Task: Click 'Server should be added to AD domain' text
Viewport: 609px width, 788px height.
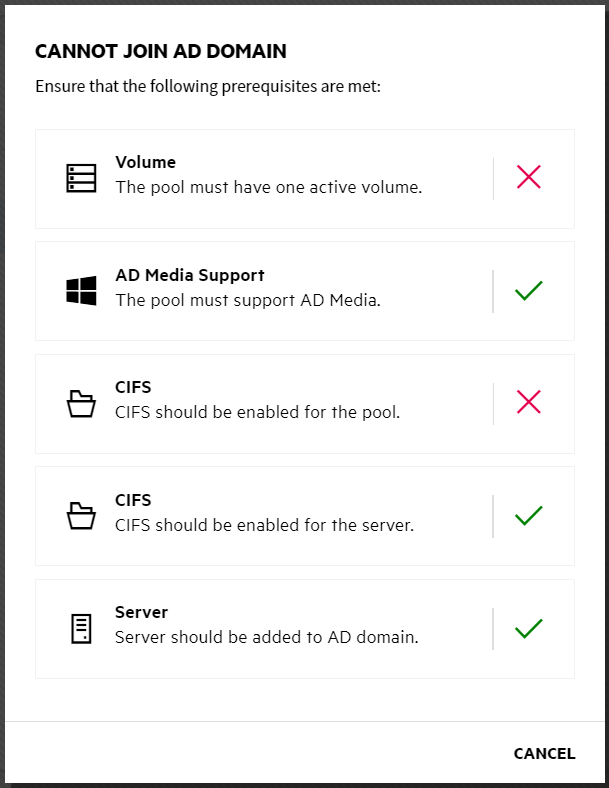Action: [266, 637]
